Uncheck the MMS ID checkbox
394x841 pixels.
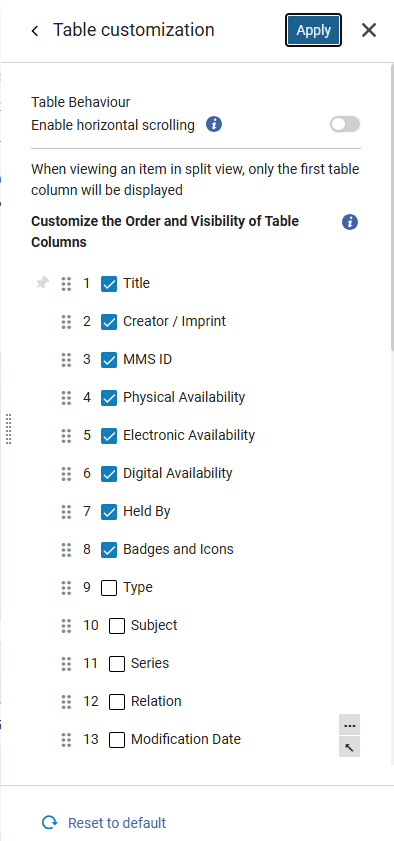109,360
